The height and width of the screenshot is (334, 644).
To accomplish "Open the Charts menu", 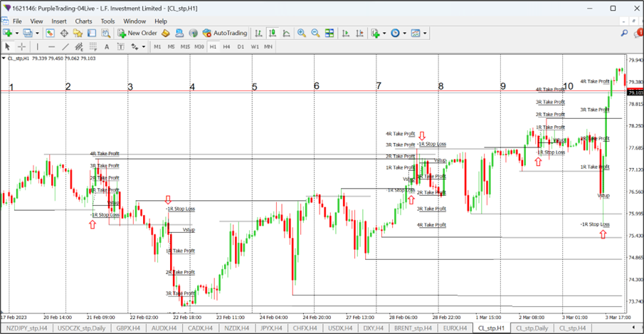I will [x=83, y=21].
